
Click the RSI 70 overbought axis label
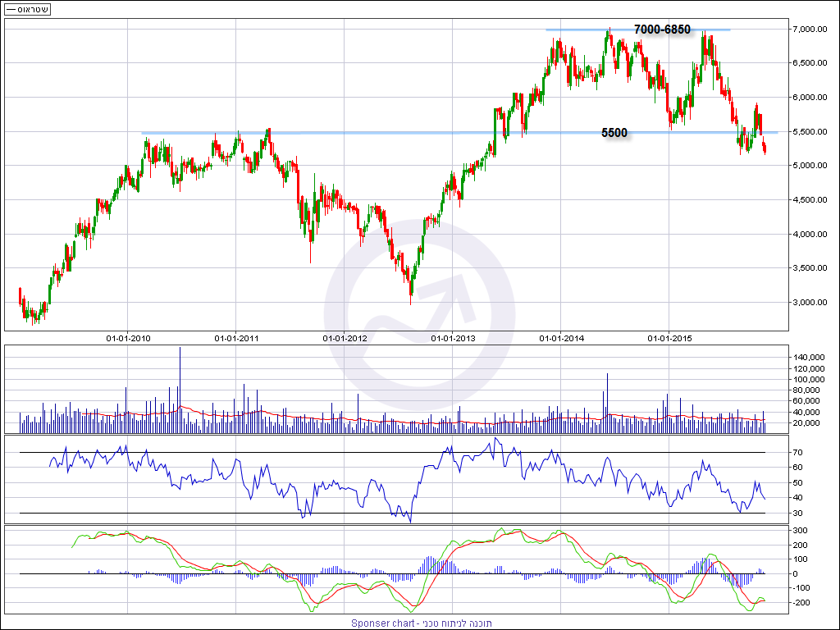pos(799,452)
